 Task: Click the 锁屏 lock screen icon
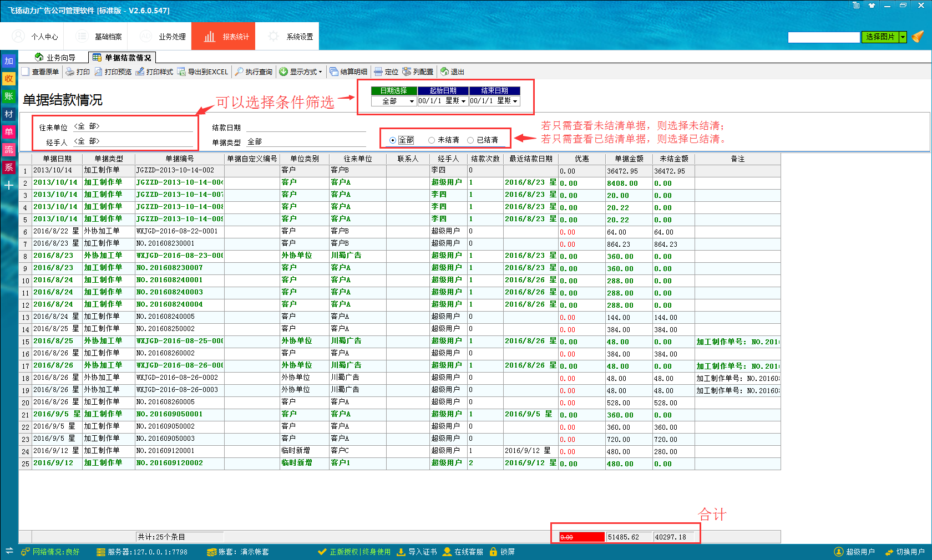coord(503,552)
